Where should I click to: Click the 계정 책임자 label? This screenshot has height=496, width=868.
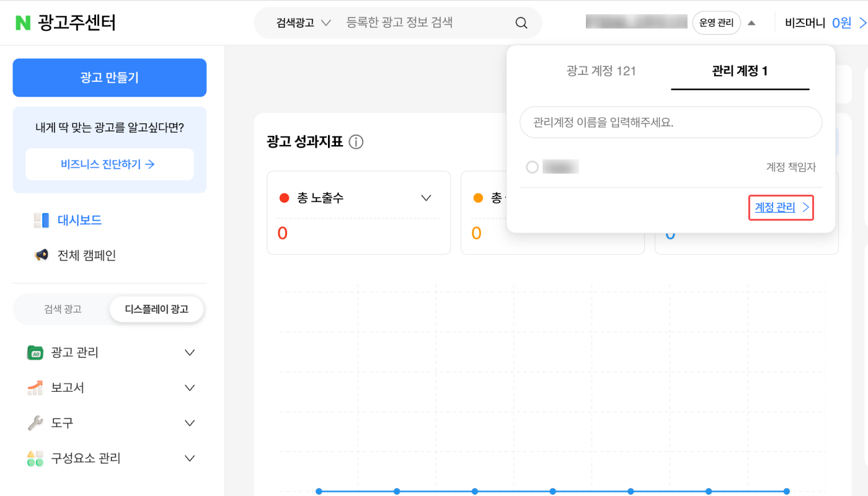(x=791, y=167)
